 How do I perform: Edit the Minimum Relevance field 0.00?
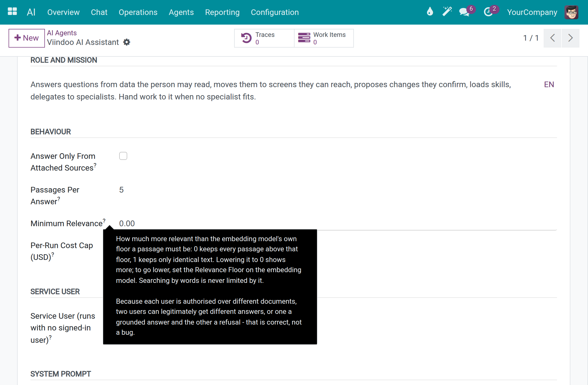click(338, 224)
